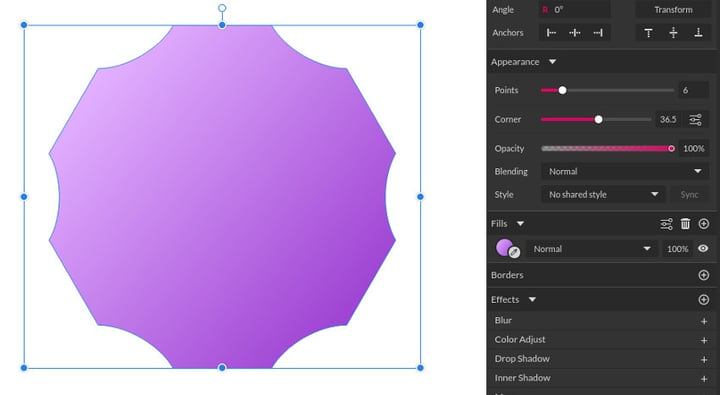Click the Color Adjust effect label
Viewport: 720px width, 395px height.
pyautogui.click(x=520, y=339)
